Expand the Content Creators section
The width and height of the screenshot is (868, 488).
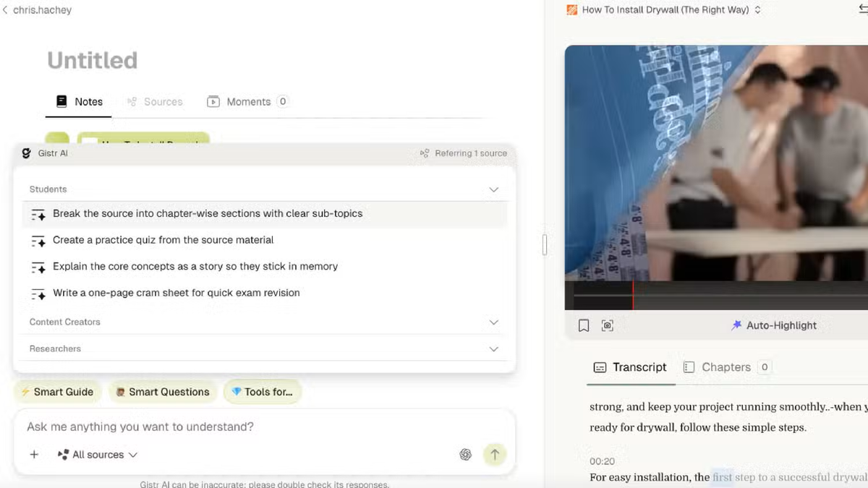click(x=494, y=322)
